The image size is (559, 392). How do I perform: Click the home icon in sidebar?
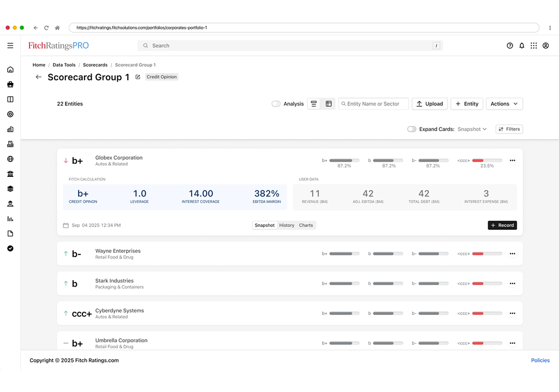coord(10,70)
